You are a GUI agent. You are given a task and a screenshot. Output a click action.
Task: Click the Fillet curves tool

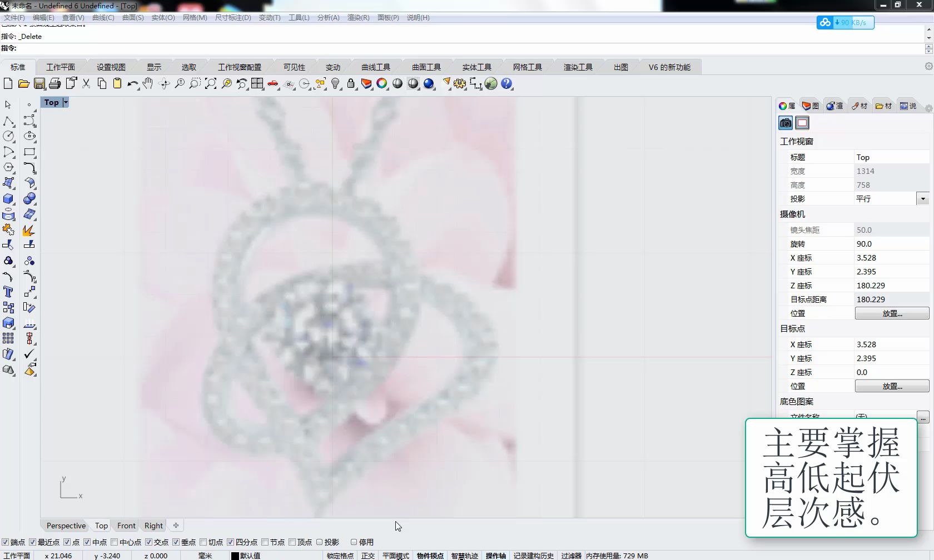pos(29,167)
